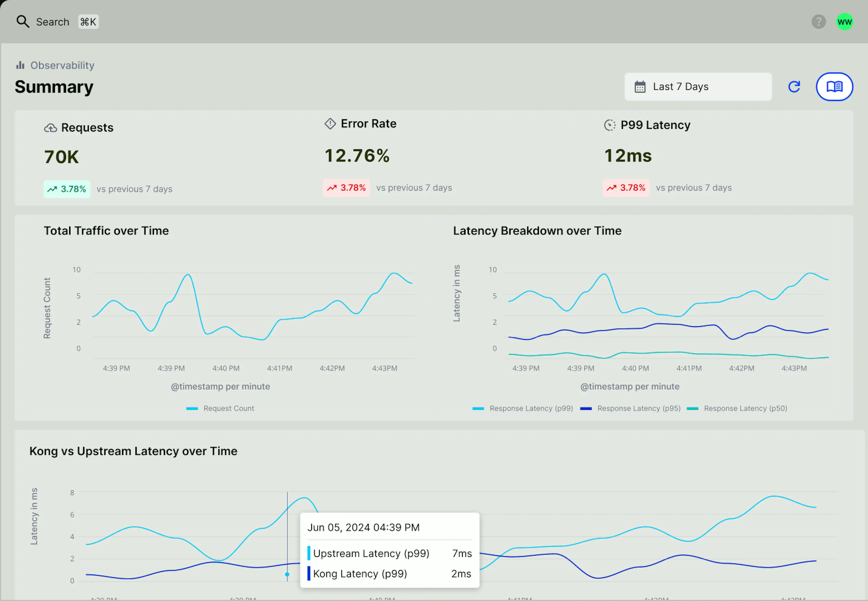Open the help question mark icon
Screen dimensions: 868x601
coord(818,21)
